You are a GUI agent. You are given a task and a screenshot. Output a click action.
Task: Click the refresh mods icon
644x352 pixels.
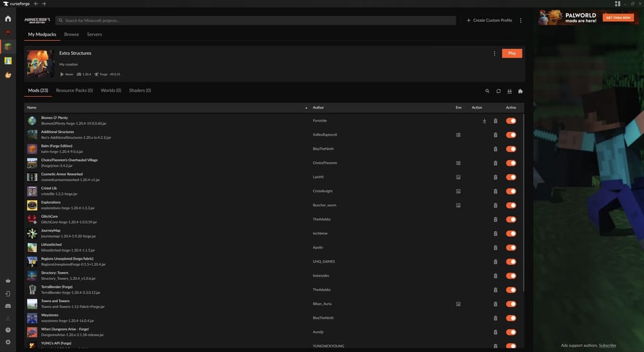coord(499,91)
